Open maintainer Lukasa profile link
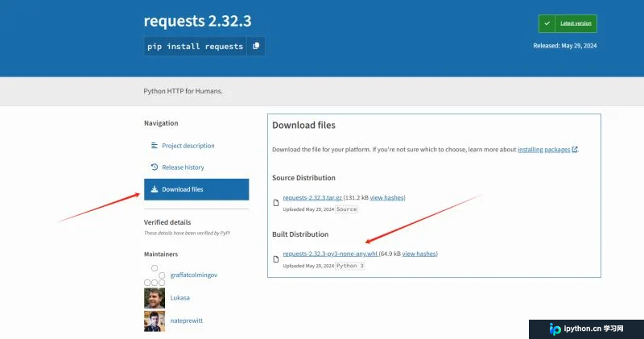The image size is (644, 339). [x=180, y=298]
